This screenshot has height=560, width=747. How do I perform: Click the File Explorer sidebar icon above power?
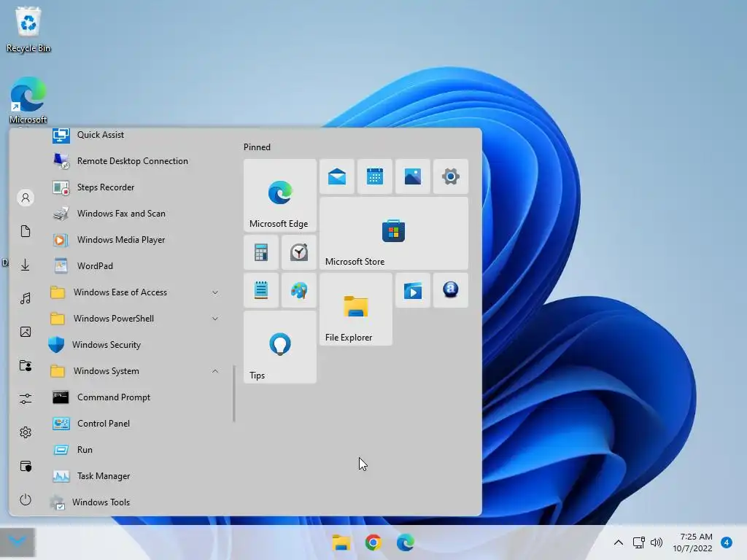26,466
